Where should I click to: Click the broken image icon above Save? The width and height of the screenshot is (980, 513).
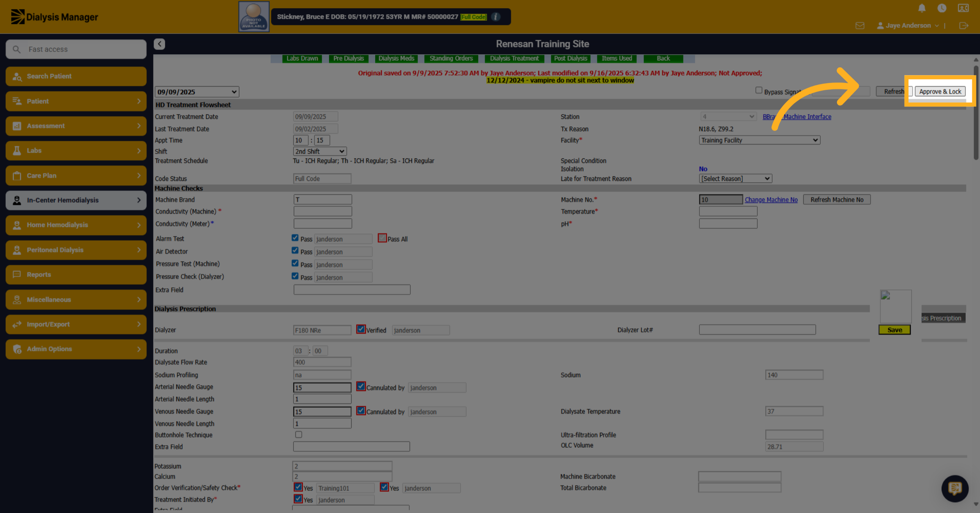pyautogui.click(x=895, y=306)
